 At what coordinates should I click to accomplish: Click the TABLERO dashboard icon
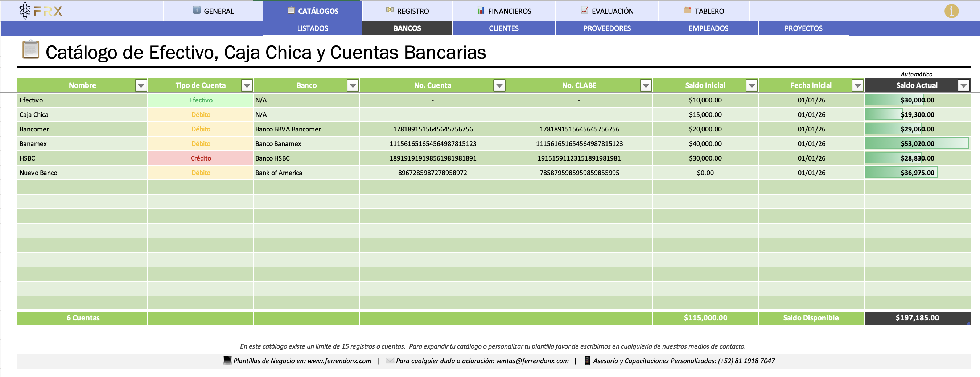687,10
